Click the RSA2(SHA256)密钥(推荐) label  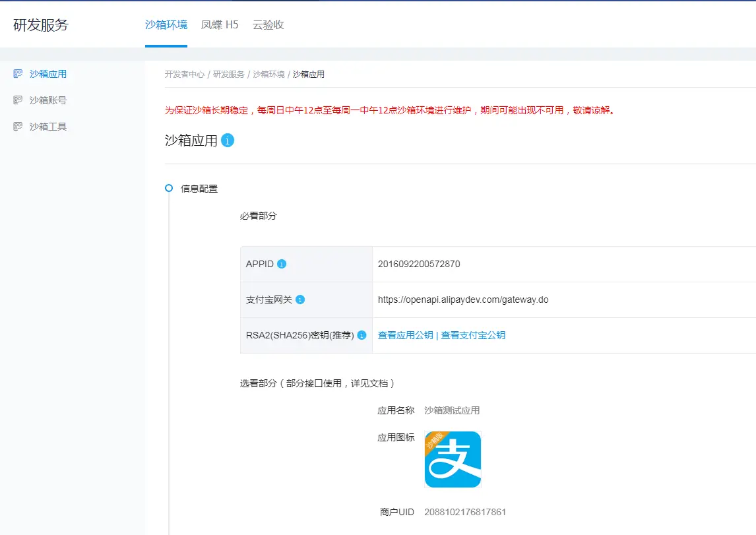pyautogui.click(x=300, y=336)
